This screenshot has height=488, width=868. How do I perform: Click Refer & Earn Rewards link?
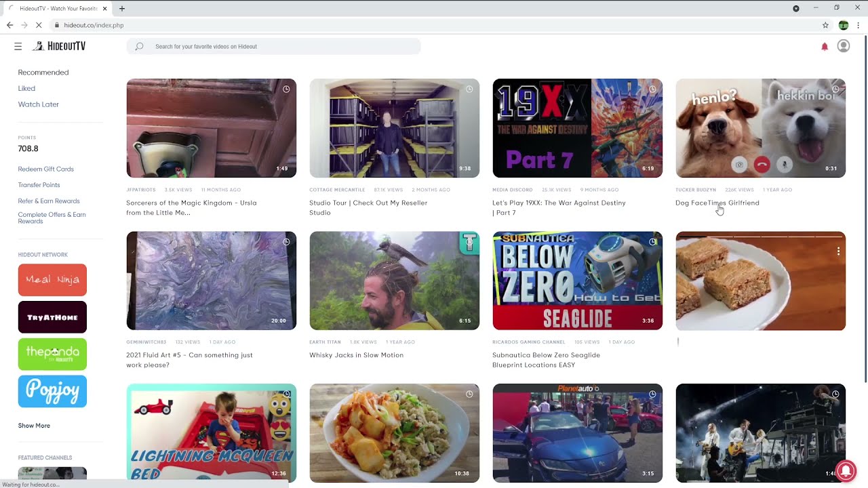point(49,201)
